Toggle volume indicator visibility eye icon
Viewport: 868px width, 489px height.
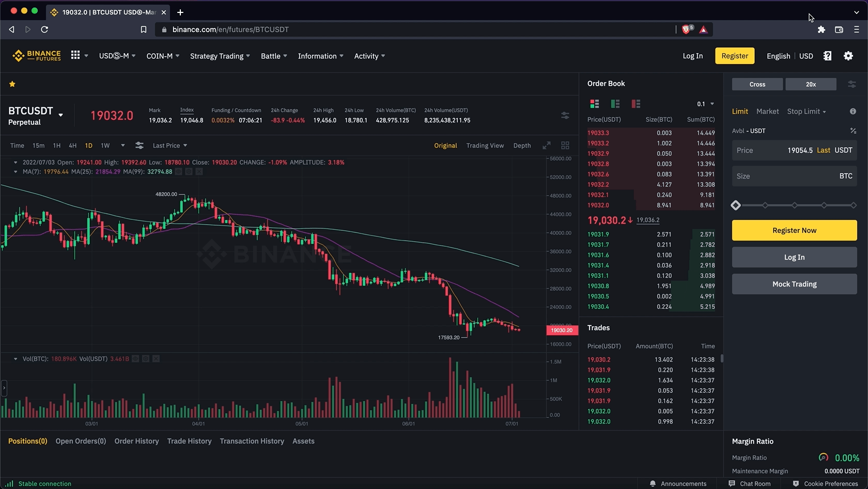[135, 358]
